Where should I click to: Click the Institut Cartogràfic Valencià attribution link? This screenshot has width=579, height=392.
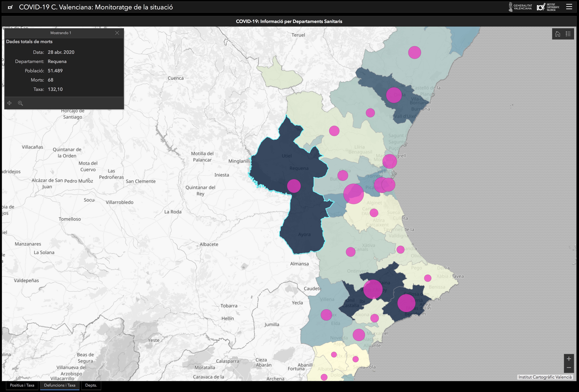click(545, 377)
